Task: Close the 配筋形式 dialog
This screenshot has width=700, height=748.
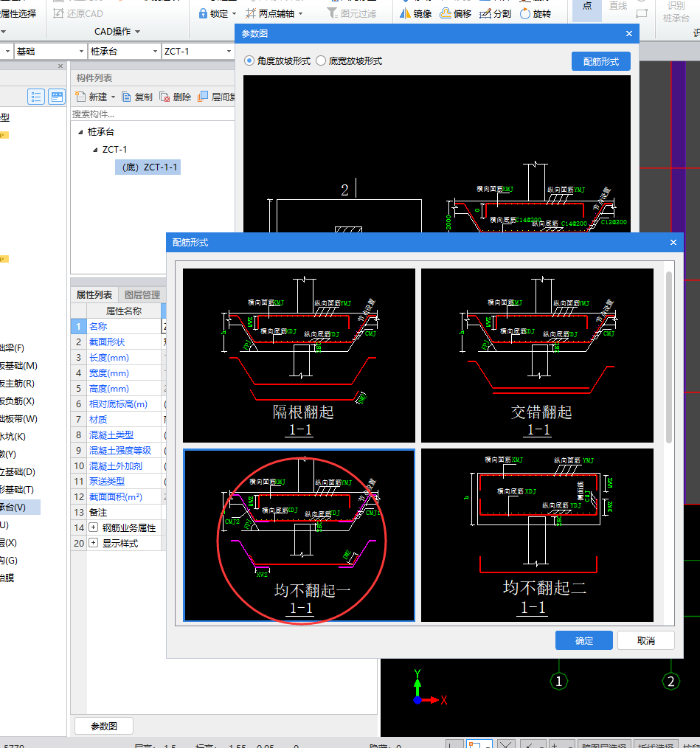Action: pyautogui.click(x=673, y=243)
